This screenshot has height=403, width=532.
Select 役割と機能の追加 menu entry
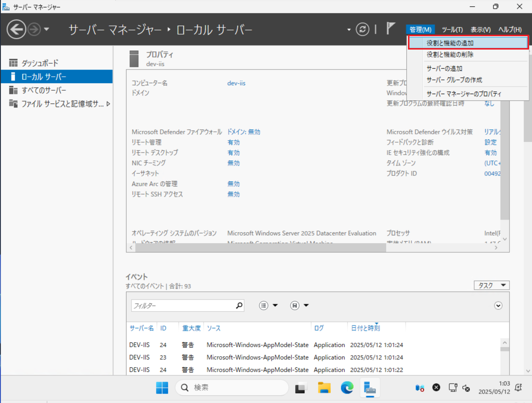[468, 43]
